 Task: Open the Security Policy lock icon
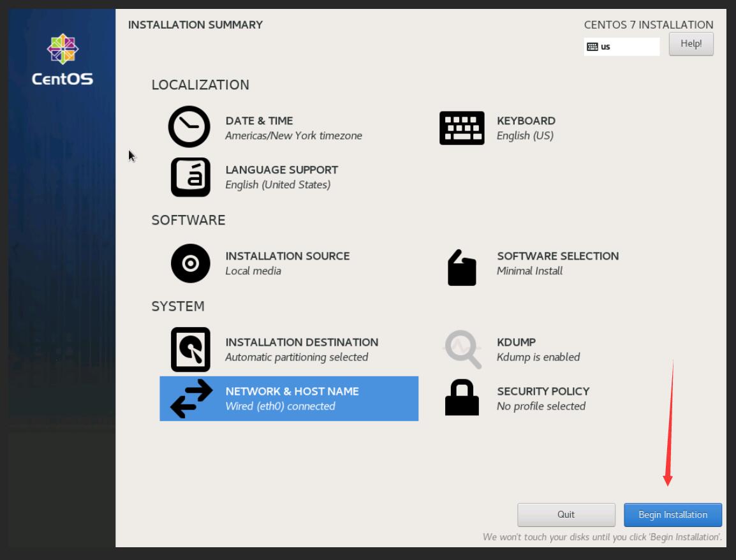(x=462, y=397)
